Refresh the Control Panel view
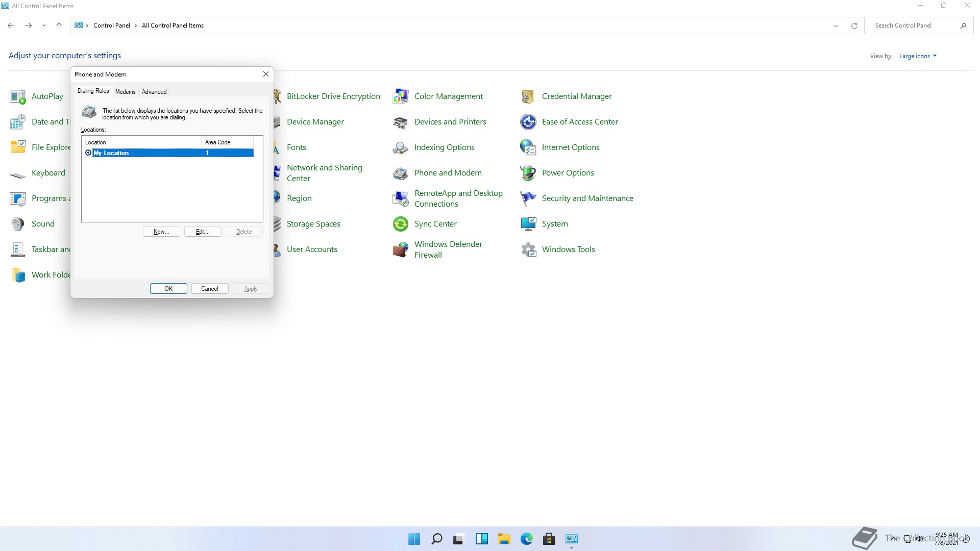 pos(854,26)
